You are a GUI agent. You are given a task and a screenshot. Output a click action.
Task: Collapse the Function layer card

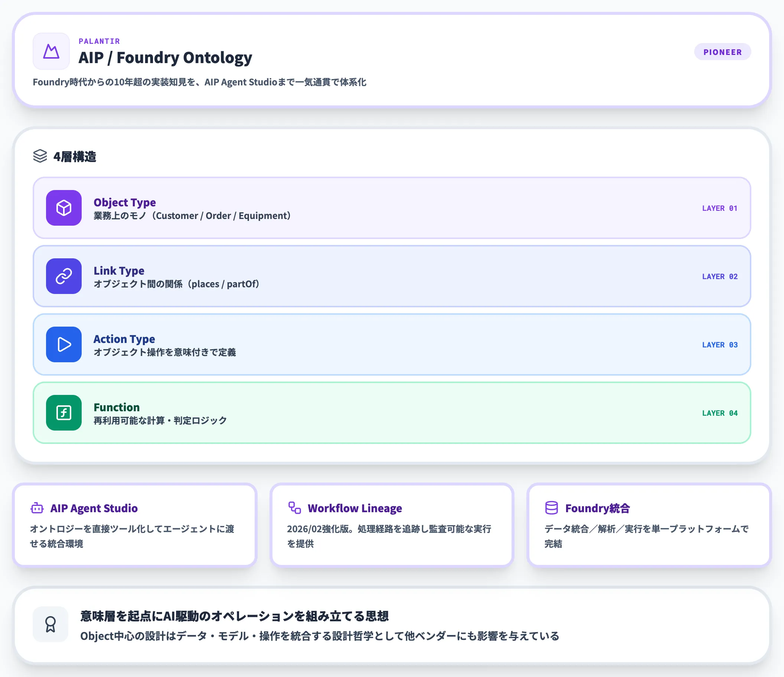[390, 413]
